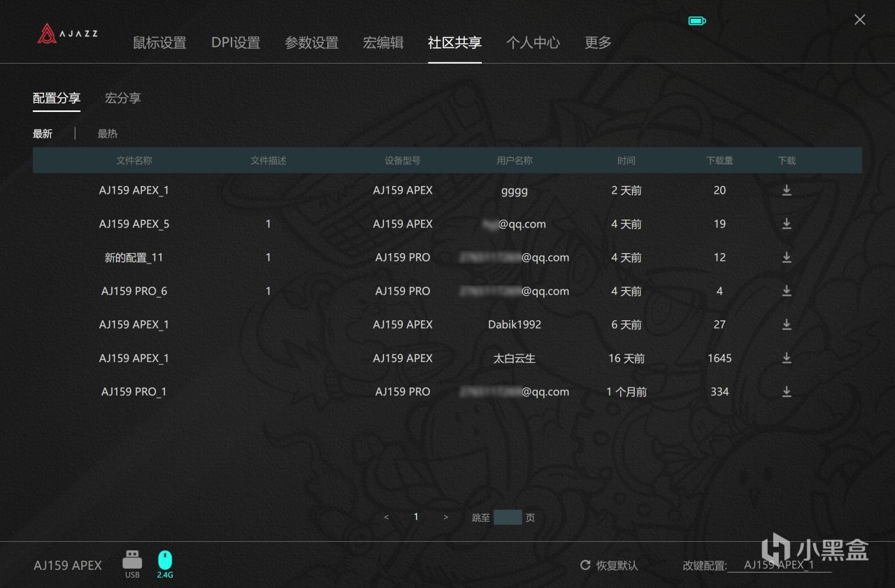This screenshot has width=895, height=588.
Task: Go to the next page arrow
Action: click(445, 517)
